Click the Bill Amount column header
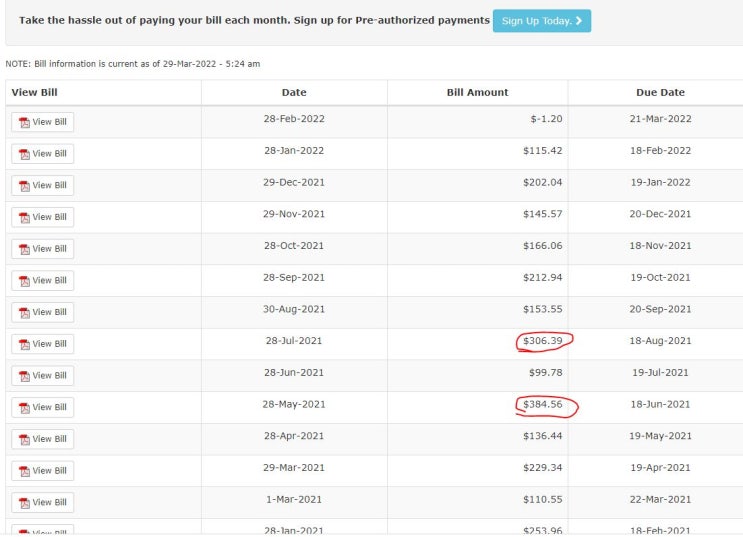Screen dimensions: 743x537 (x=477, y=92)
